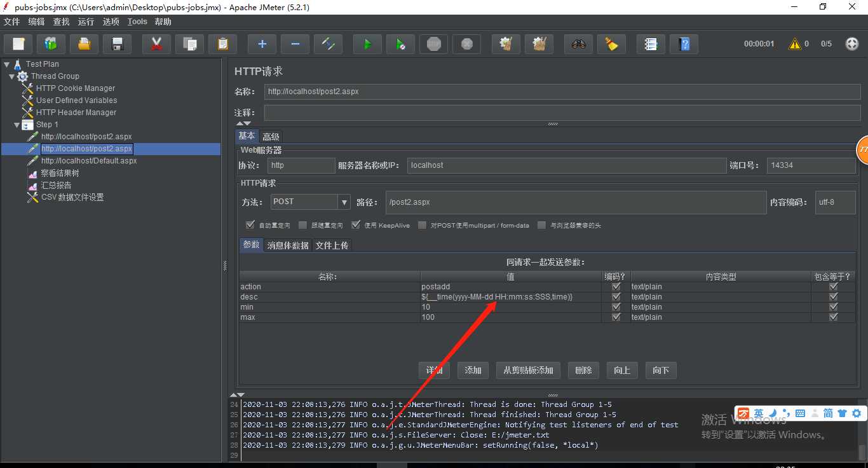
Task: Click the 详细 button
Action: [x=435, y=370]
